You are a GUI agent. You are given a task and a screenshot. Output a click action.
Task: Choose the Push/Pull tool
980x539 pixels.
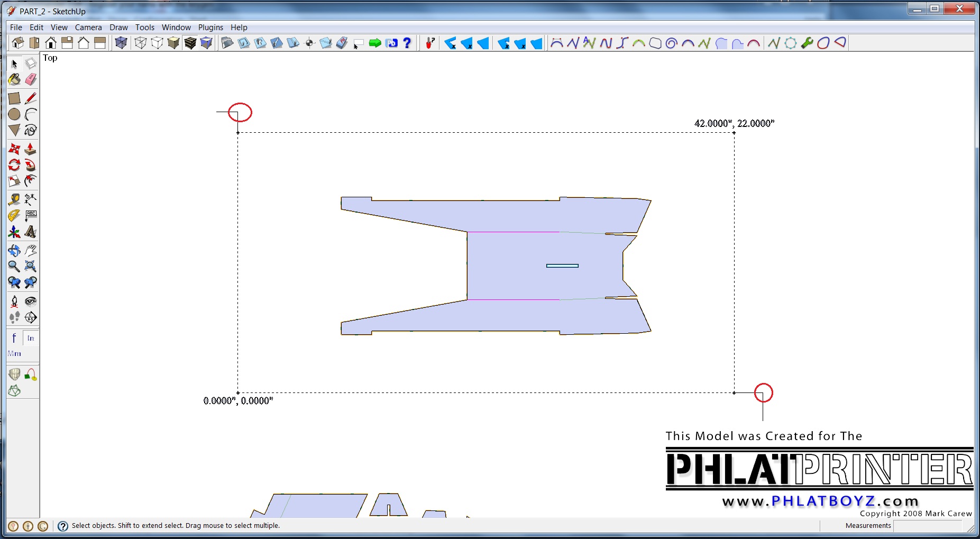pos(31,149)
